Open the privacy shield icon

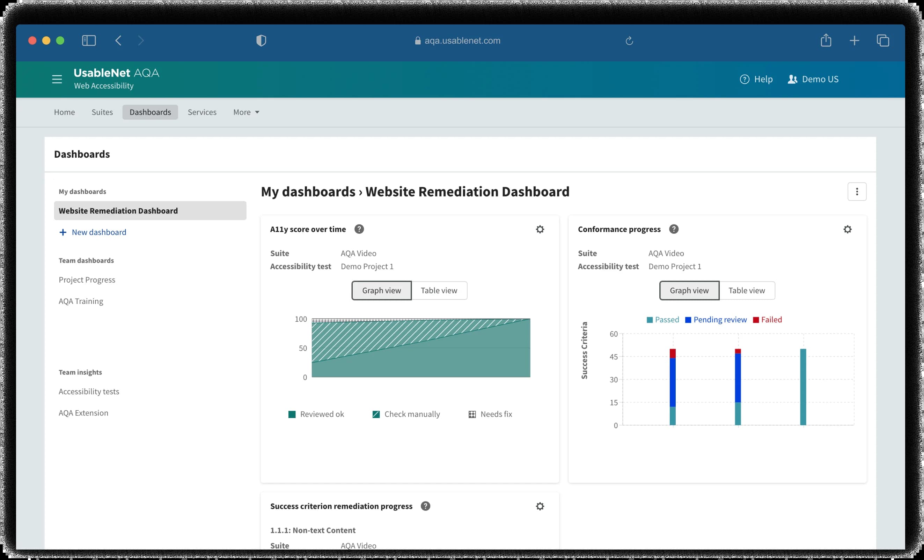[x=261, y=40]
